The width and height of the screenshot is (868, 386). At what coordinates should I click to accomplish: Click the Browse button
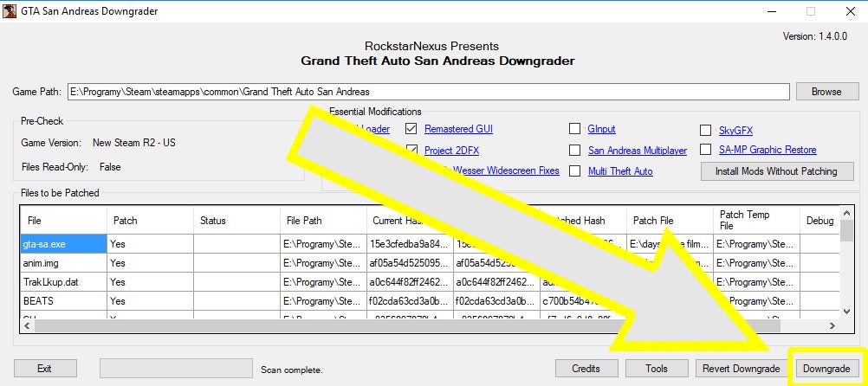827,92
